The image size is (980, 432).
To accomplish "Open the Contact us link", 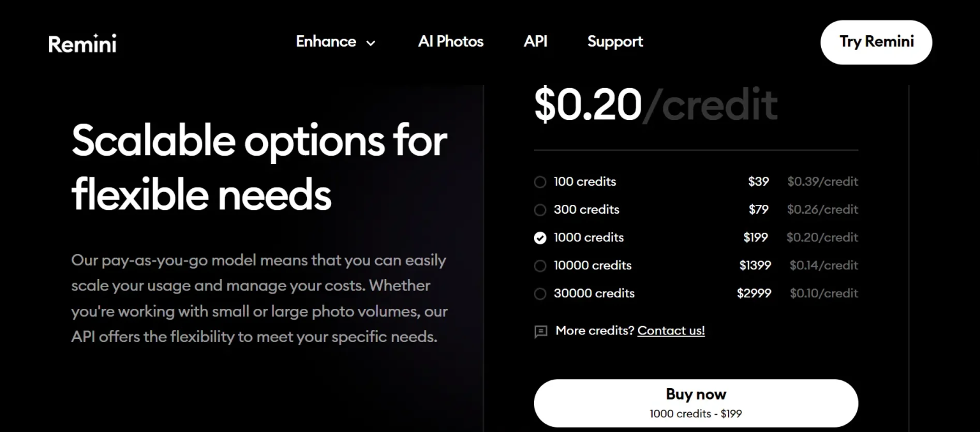I will tap(671, 331).
